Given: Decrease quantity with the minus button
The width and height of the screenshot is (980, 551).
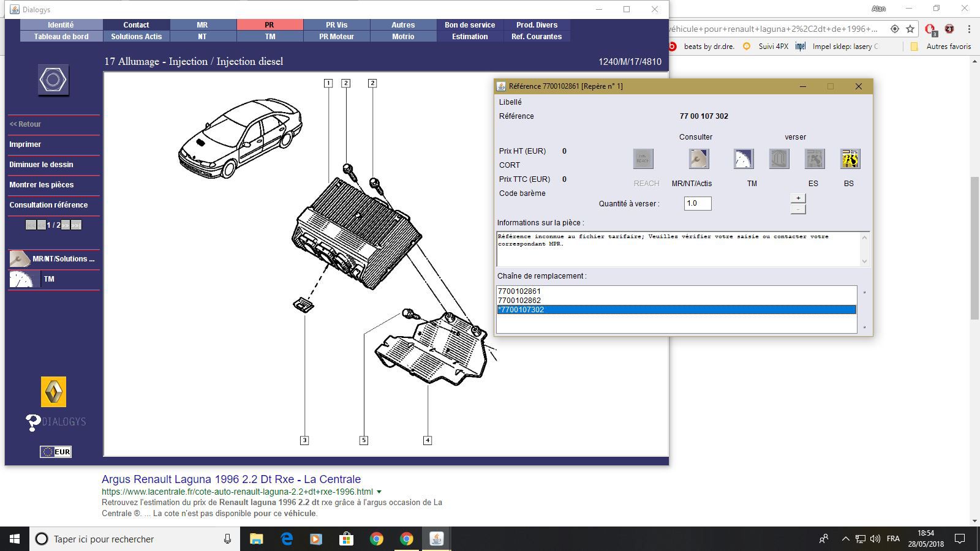Looking at the screenshot, I should tap(798, 209).
